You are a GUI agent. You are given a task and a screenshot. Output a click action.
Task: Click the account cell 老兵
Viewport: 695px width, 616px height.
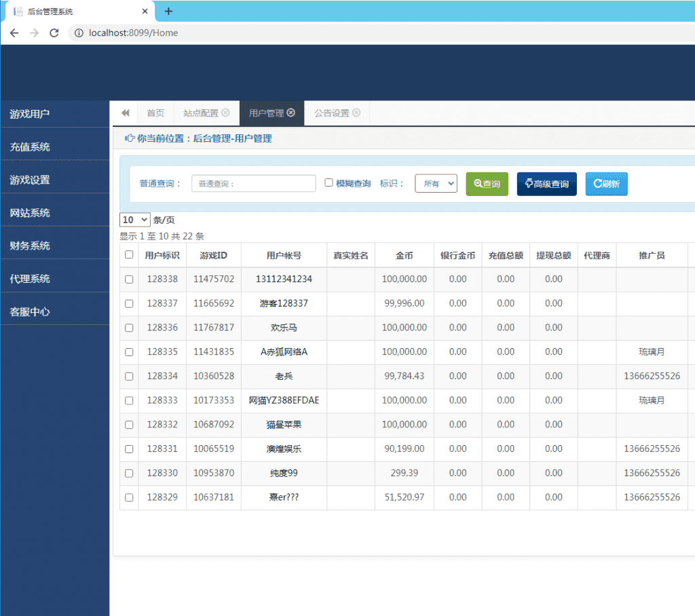click(x=284, y=377)
